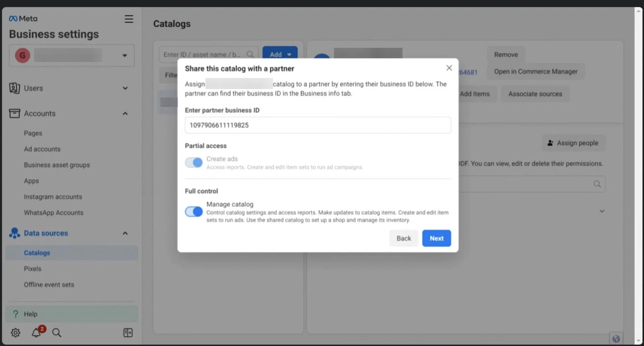
Task: Click the partner business ID input field
Action: (x=318, y=125)
